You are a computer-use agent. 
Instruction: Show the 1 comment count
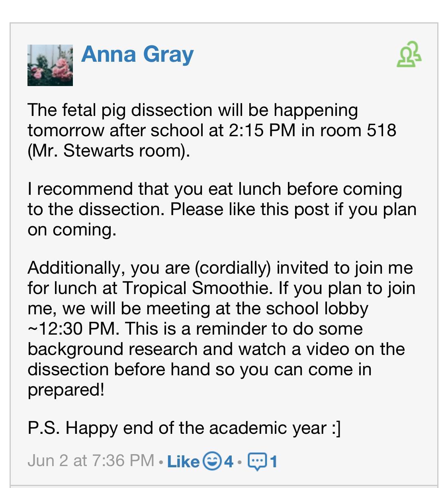(x=273, y=461)
